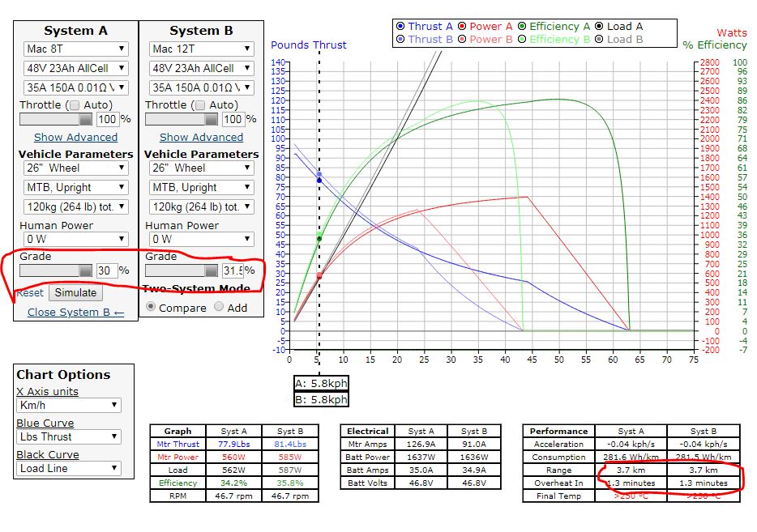Open System B Human Power dropdown
The height and width of the screenshot is (532, 757).
click(x=201, y=239)
